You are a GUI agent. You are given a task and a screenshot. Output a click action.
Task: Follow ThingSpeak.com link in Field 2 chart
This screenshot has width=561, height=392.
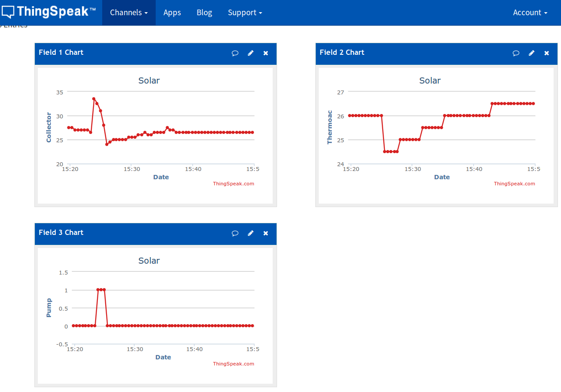pos(514,184)
